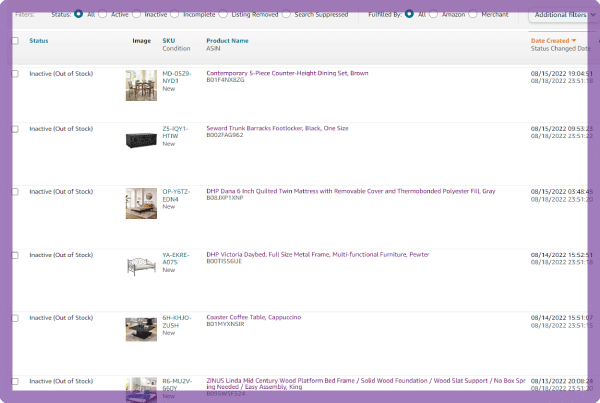The width and height of the screenshot is (600, 403).
Task: Select the Active status radio button
Action: click(106, 15)
